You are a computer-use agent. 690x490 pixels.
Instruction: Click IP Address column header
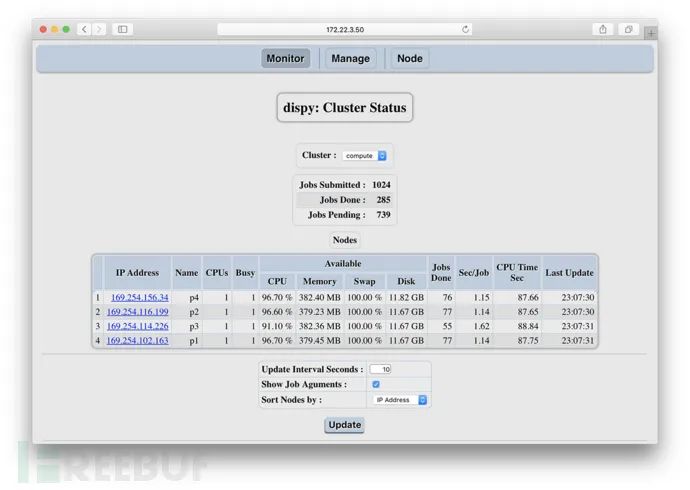point(137,273)
